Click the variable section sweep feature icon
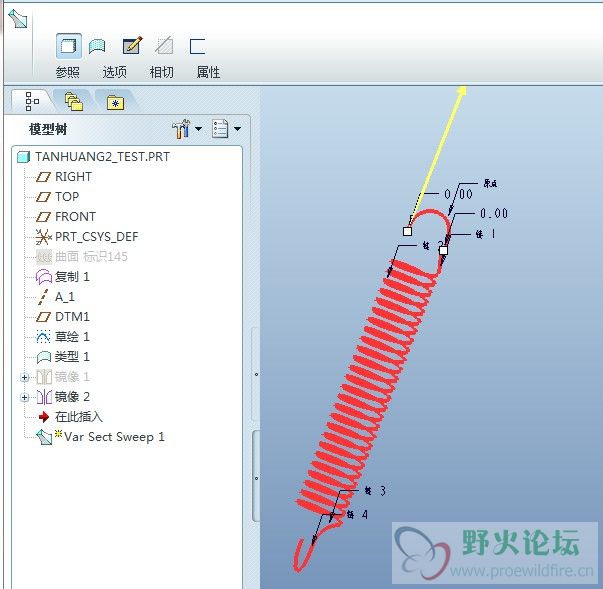This screenshot has height=589, width=603. 17,18
